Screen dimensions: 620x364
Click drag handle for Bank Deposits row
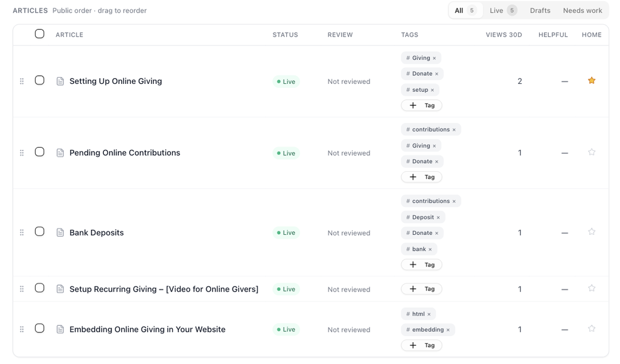22,233
